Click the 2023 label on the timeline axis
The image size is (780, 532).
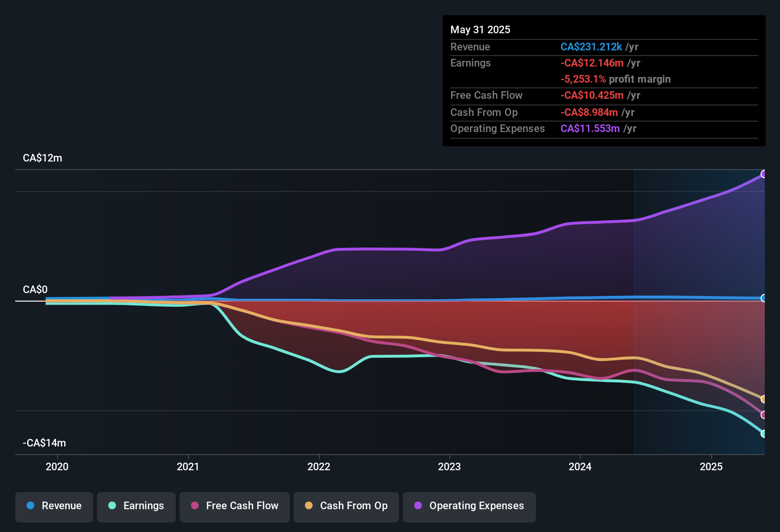pyautogui.click(x=450, y=467)
